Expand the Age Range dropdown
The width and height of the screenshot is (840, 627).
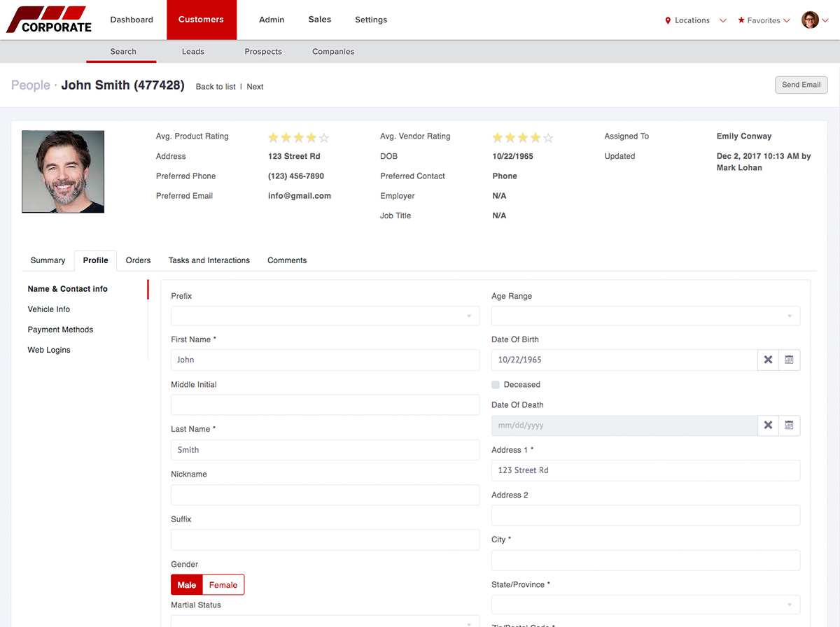645,316
